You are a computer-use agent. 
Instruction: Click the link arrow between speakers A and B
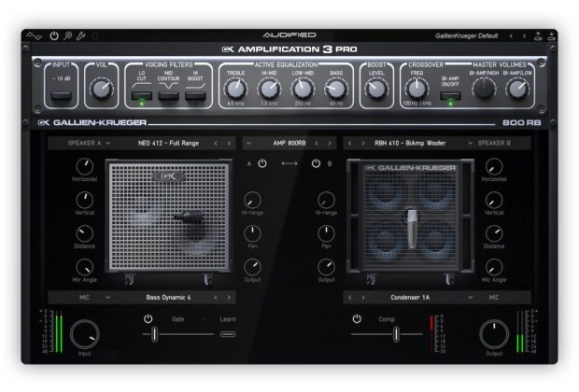[289, 164]
